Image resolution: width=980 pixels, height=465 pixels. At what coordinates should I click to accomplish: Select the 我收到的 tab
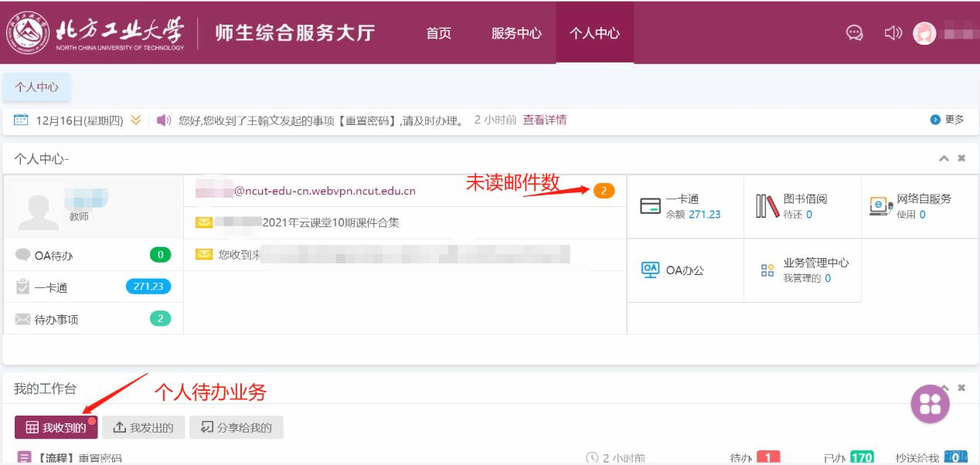[56, 427]
